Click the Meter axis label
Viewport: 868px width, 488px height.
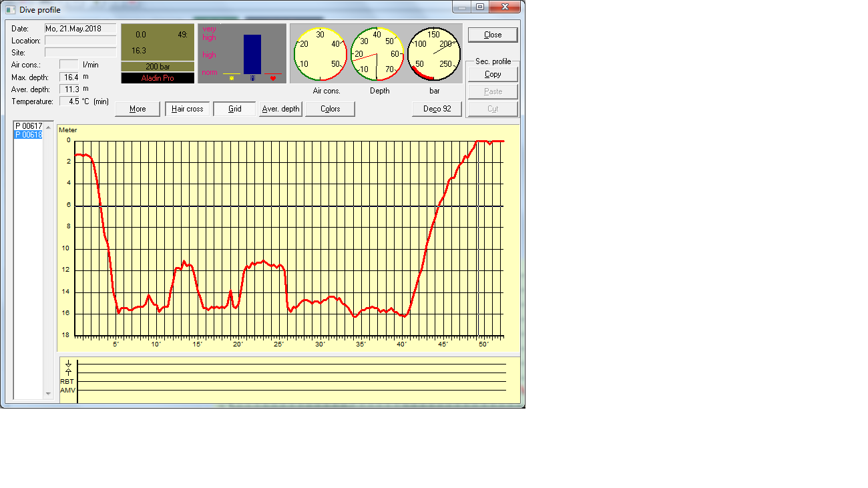[x=67, y=130]
